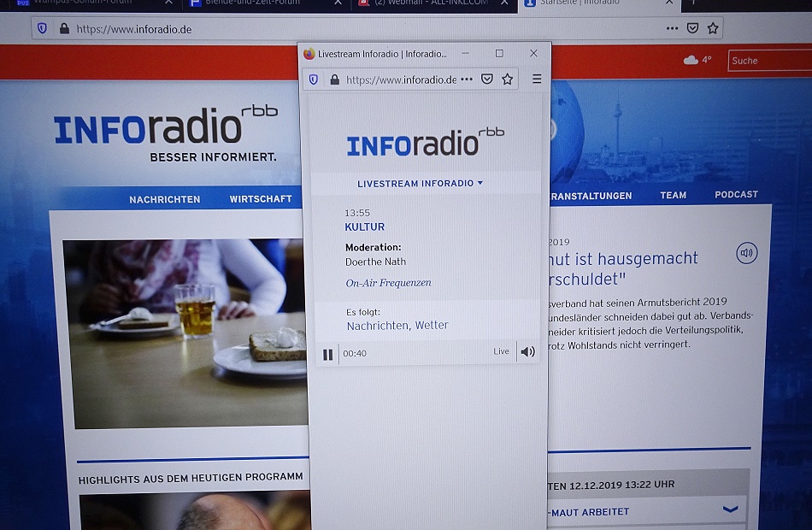The image size is (812, 530).
Task: Mute the livestream volume speaker icon
Action: point(527,352)
